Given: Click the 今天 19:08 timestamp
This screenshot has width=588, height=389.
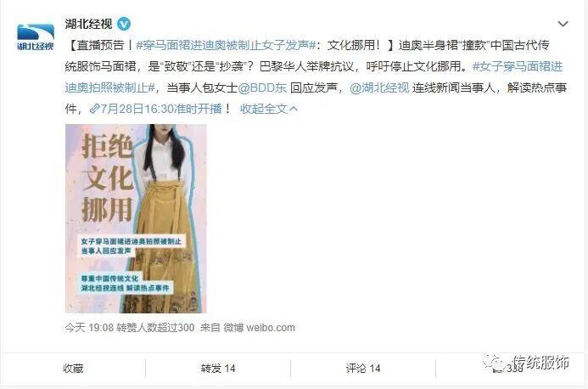Looking at the screenshot, I should [89, 327].
